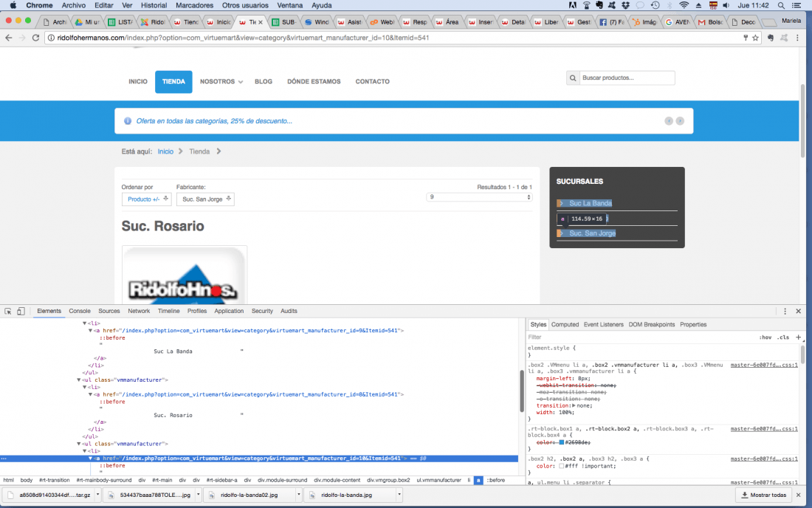The width and height of the screenshot is (812, 508).
Task: Collapse the anchor node with manufacturer_id=8
Action: [91, 394]
